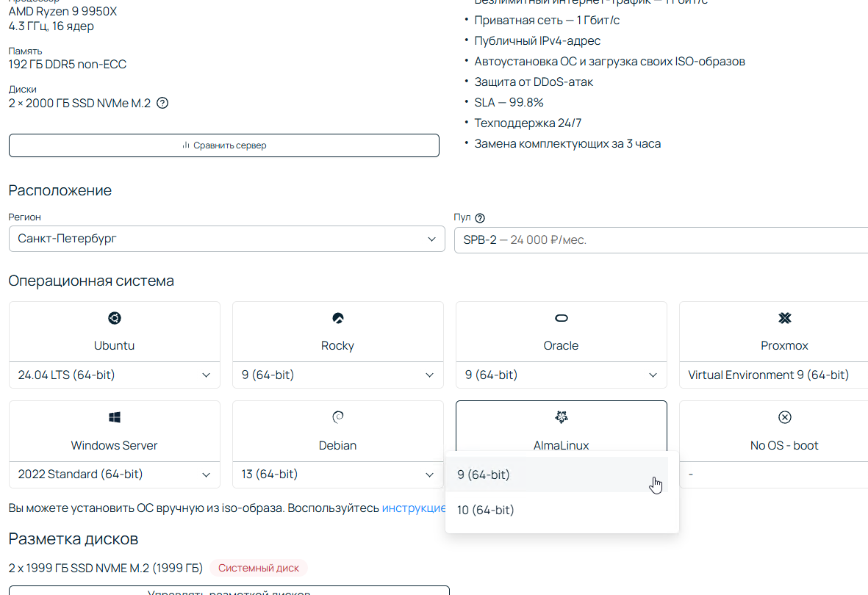The image size is (868, 595).
Task: Click the Proxmox logo icon
Action: click(x=784, y=318)
